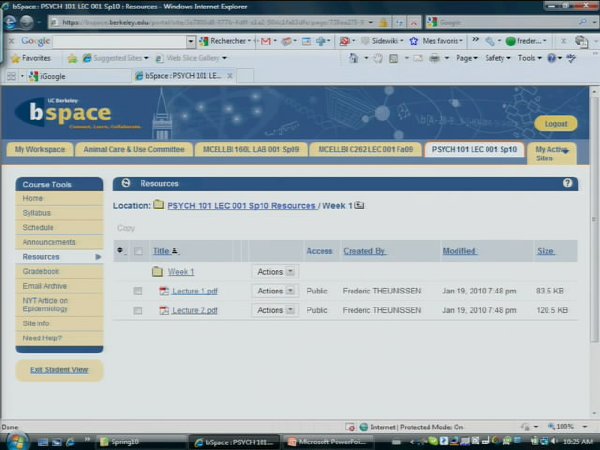Click the page refresh icon by address bar

tap(399, 23)
